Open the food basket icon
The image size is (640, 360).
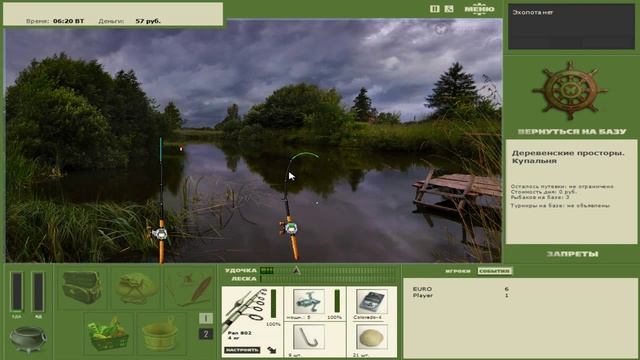click(x=109, y=333)
